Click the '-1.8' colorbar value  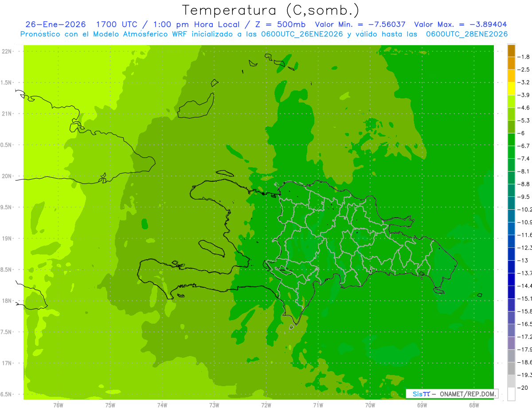524,57
